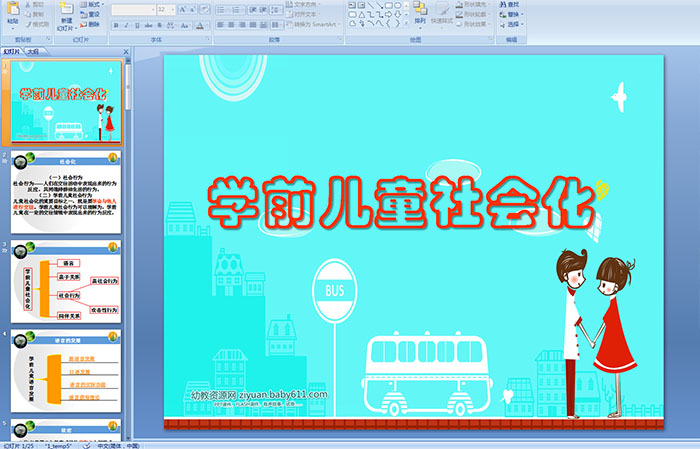Switch to the Slides (幻灯片) pane tab

pyautogui.click(x=12, y=52)
